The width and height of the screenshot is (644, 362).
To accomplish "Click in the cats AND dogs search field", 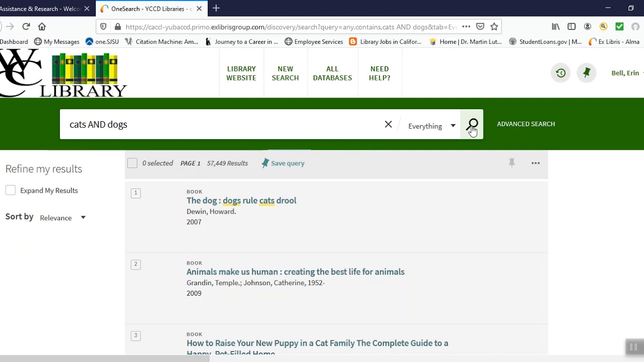I will click(221, 124).
